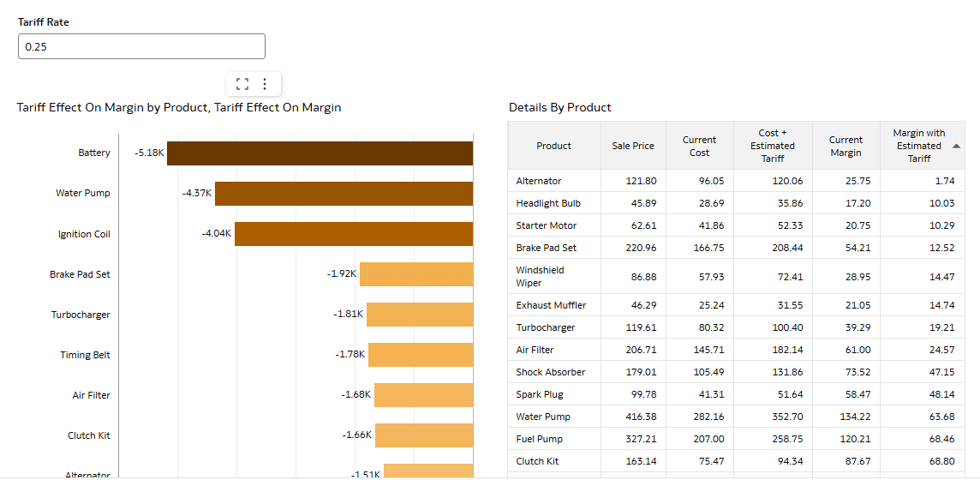Click the Headlight Bulb product cell
The height and width of the screenshot is (480, 980).
point(548,203)
